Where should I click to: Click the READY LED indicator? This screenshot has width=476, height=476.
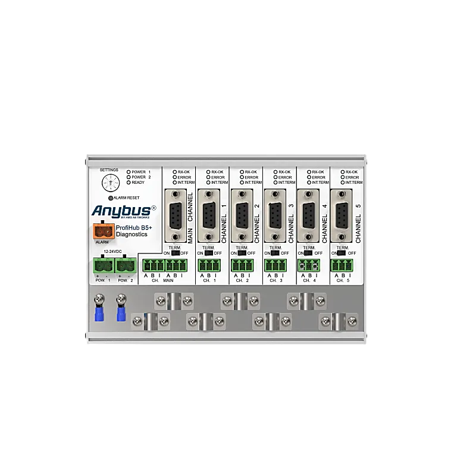point(129,183)
